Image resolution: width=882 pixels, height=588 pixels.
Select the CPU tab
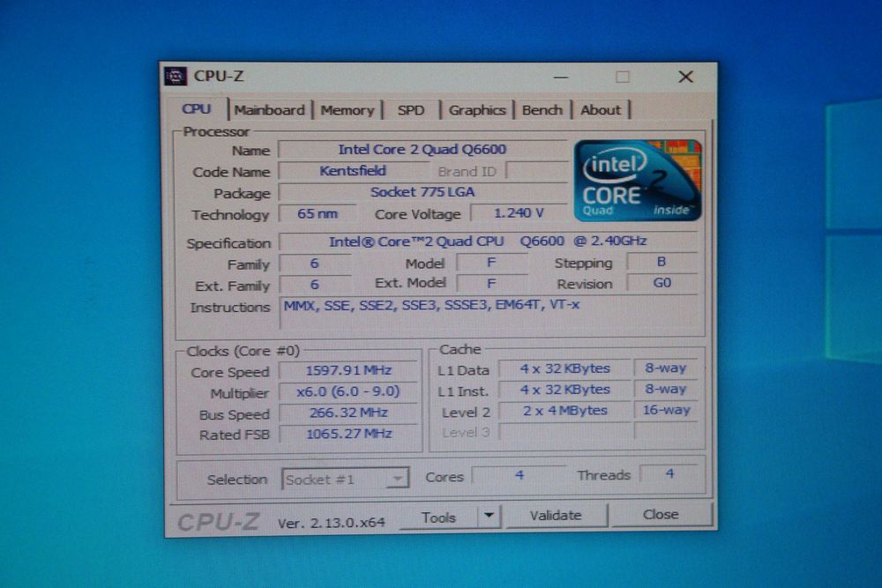(197, 109)
